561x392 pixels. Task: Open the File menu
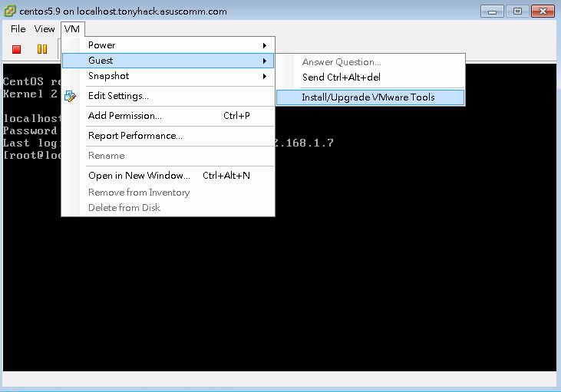coord(18,29)
